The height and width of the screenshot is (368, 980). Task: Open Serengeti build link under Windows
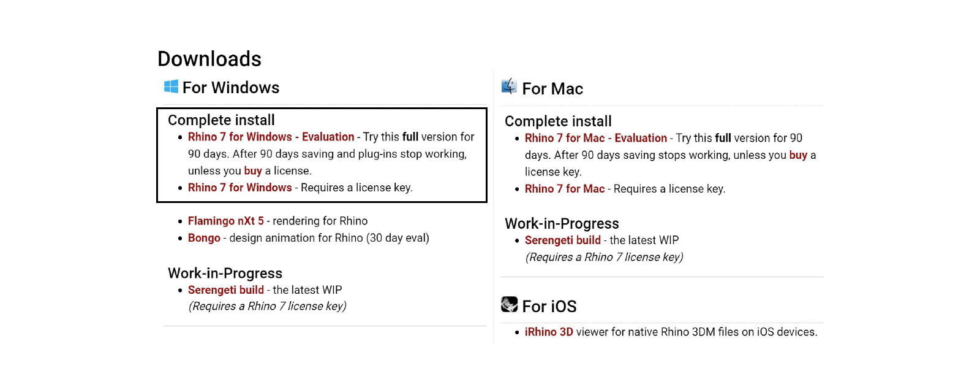(225, 290)
